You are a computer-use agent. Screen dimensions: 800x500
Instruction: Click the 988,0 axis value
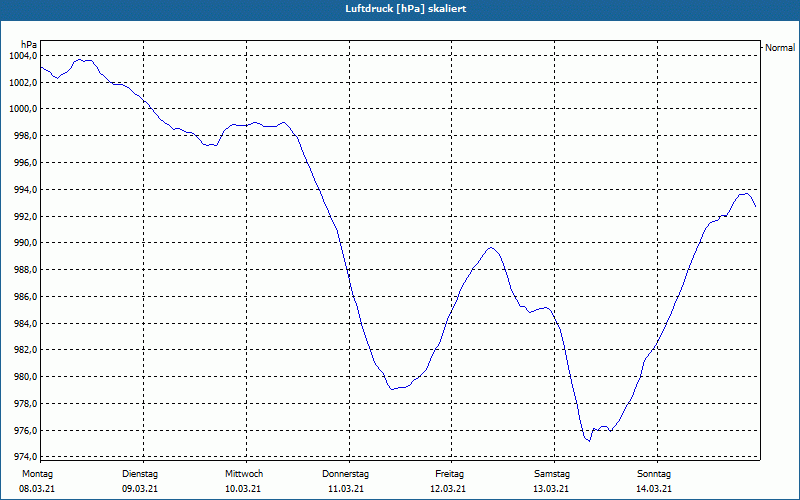tap(24, 269)
